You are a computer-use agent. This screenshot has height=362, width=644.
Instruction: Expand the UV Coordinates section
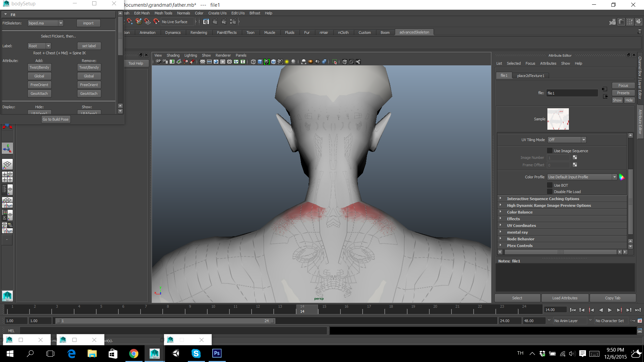tap(562, 226)
